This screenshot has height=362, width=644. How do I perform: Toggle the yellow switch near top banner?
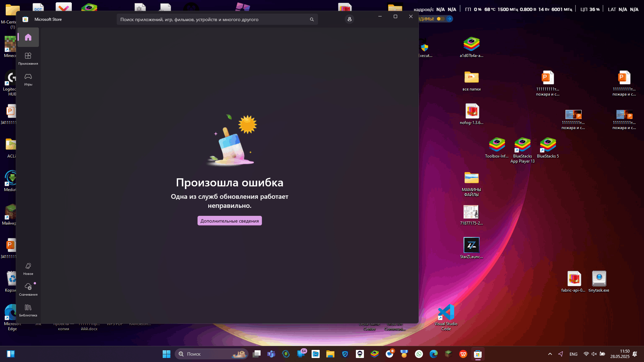tap(440, 19)
